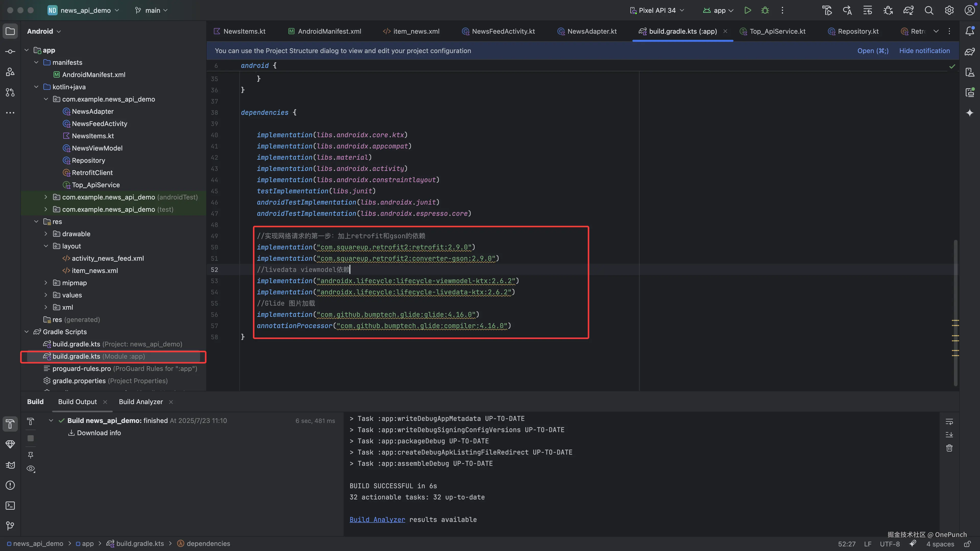
Task: Click the Build Analyzer link in output
Action: tap(377, 519)
